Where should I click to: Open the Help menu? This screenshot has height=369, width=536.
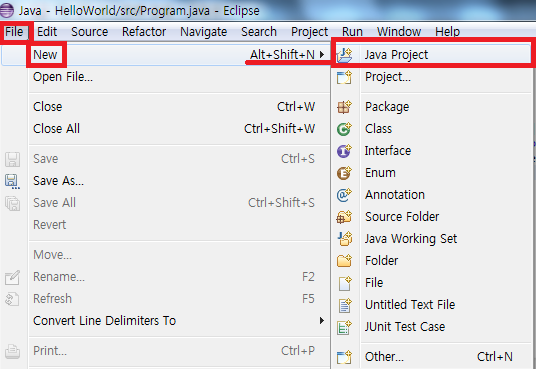click(x=447, y=32)
